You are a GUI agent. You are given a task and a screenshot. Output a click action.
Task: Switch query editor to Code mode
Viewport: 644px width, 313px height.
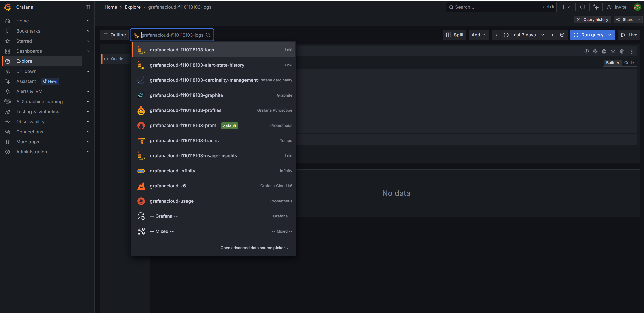click(629, 63)
